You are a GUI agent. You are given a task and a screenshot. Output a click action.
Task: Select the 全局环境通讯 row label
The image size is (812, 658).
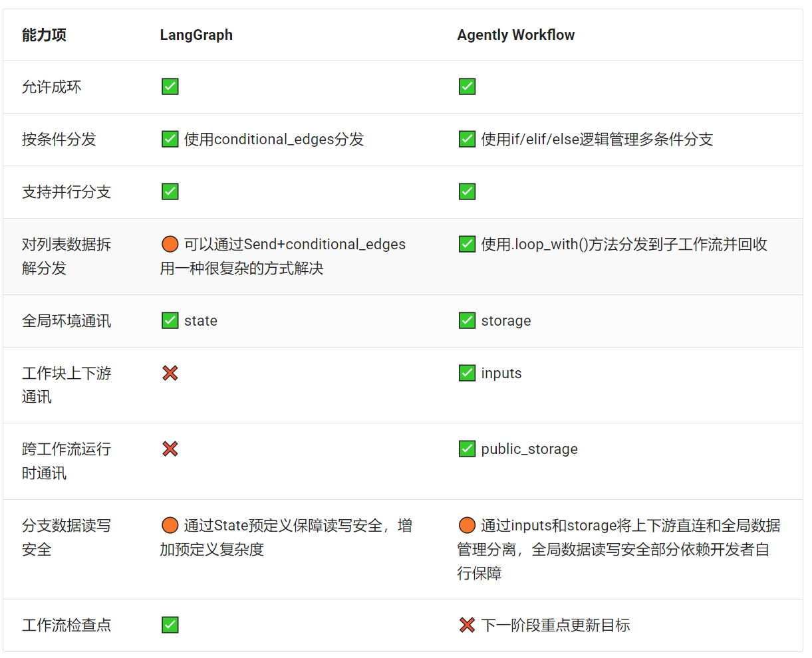[x=67, y=321]
